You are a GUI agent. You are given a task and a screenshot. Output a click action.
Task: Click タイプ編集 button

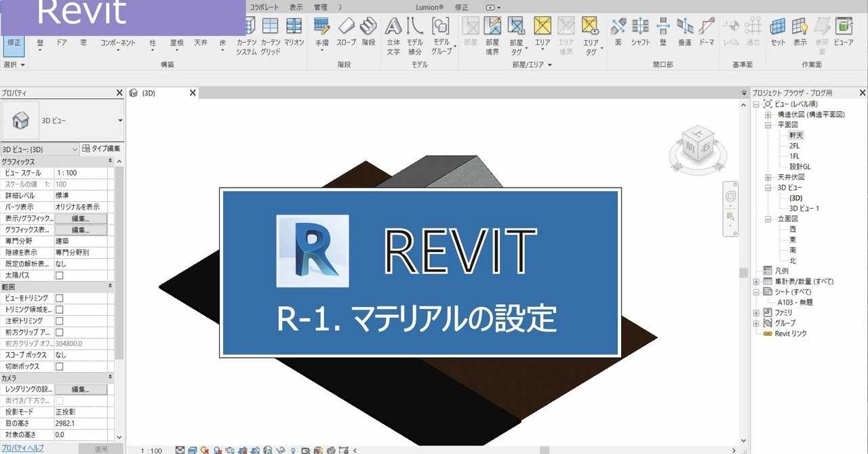click(101, 149)
